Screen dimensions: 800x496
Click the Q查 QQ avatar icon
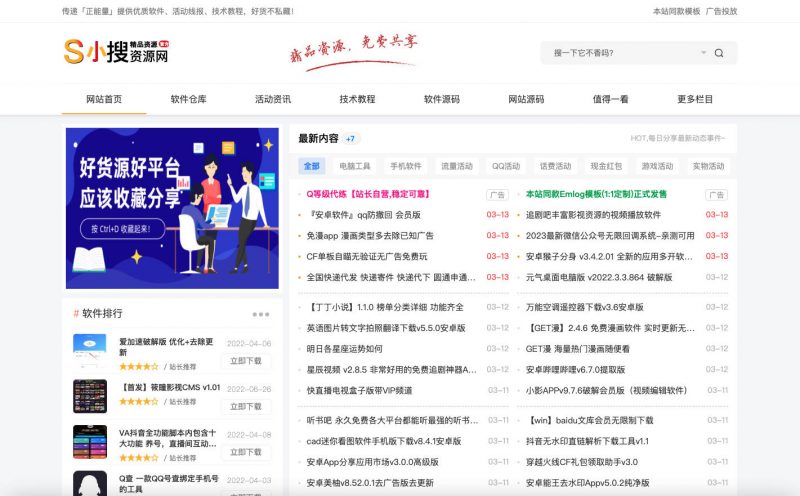pyautogui.click(x=90, y=483)
